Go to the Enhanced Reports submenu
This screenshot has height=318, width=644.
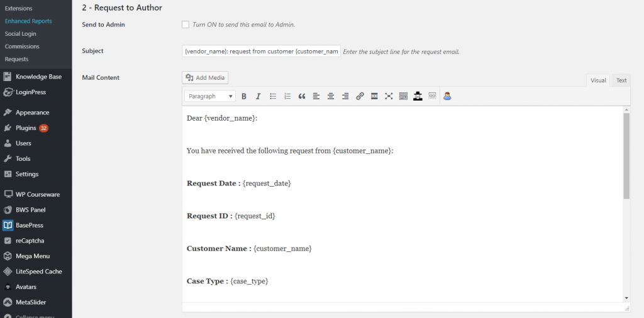click(x=28, y=21)
